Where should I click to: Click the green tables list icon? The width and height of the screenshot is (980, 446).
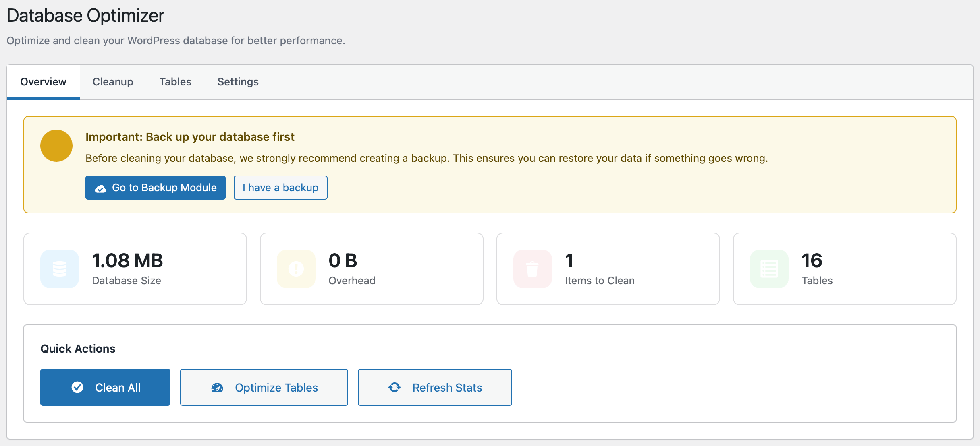click(x=768, y=268)
